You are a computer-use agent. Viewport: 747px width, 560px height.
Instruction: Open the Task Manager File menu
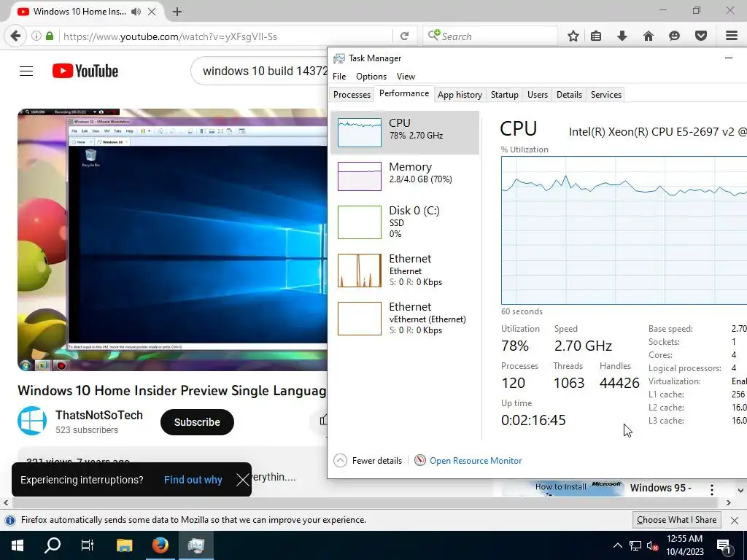coord(339,76)
